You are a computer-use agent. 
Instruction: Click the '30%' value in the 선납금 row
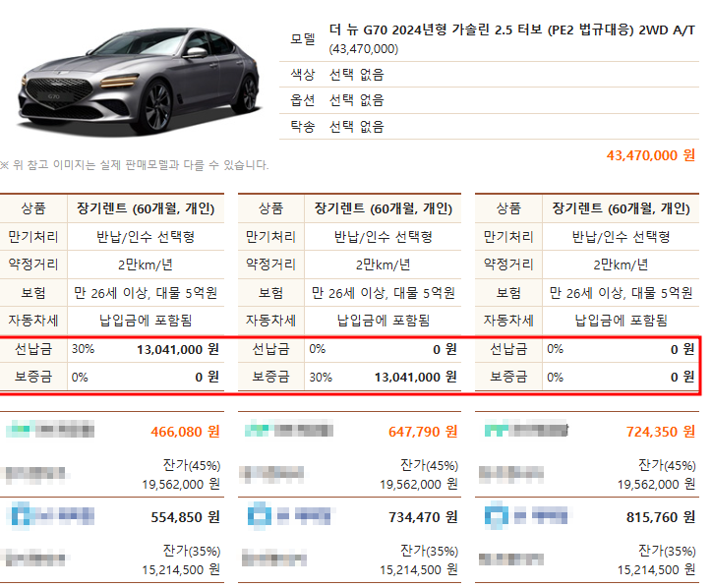pyautogui.click(x=83, y=349)
